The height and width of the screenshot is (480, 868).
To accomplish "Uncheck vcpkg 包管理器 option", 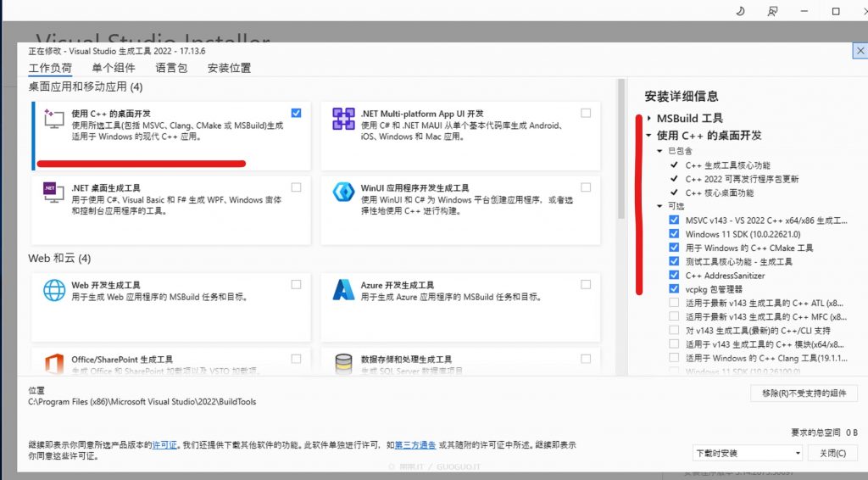I will 674,288.
